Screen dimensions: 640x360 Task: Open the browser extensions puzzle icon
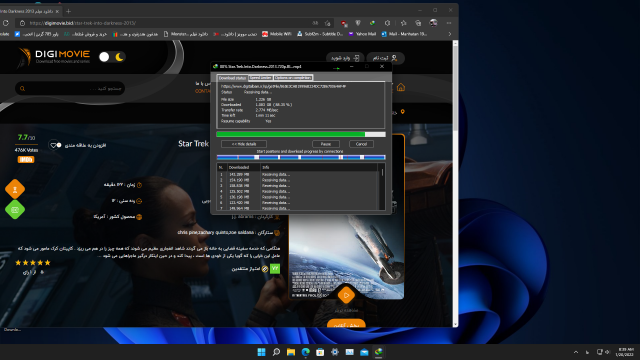pyautogui.click(x=387, y=23)
